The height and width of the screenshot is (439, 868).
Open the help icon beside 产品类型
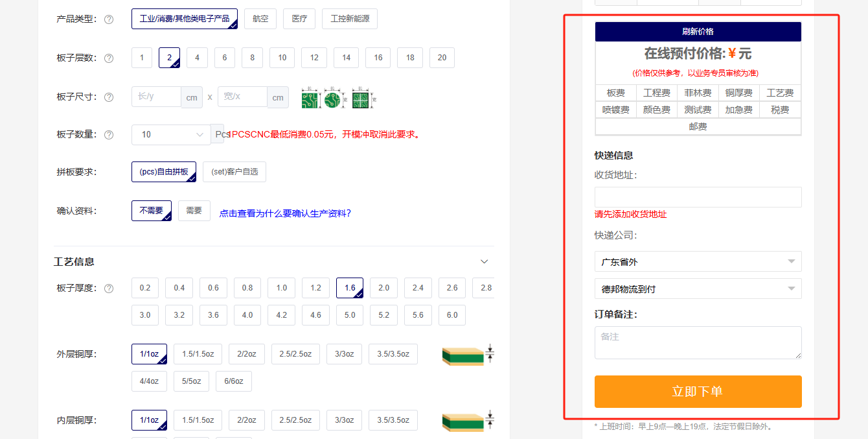(x=109, y=19)
